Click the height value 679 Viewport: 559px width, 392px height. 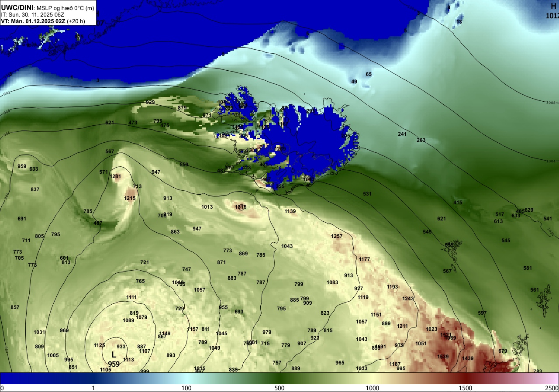tap(503, 351)
